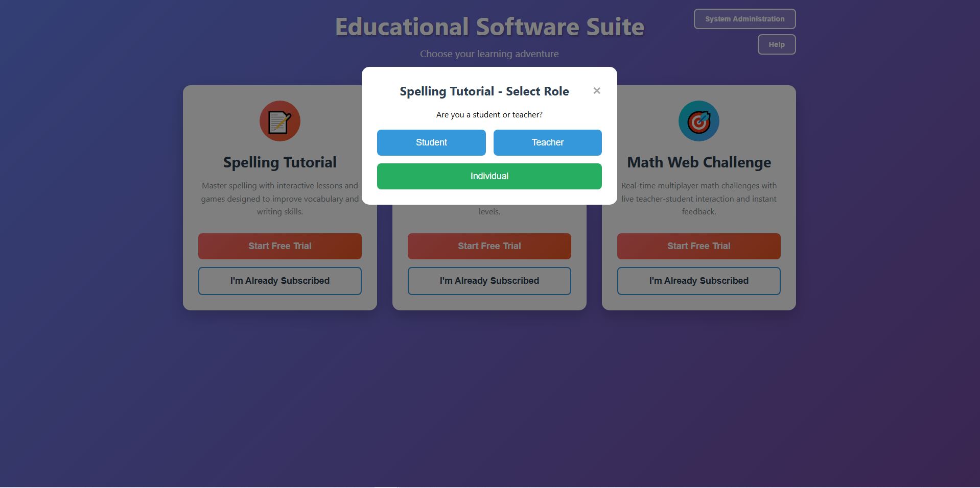Click the Spelling Tutorial card heading
The height and width of the screenshot is (488, 980).
click(279, 162)
